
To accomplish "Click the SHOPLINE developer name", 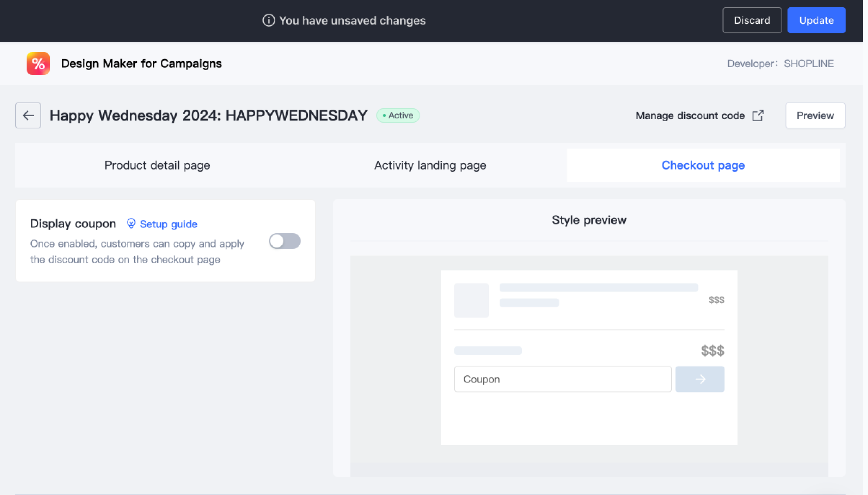I will point(809,64).
